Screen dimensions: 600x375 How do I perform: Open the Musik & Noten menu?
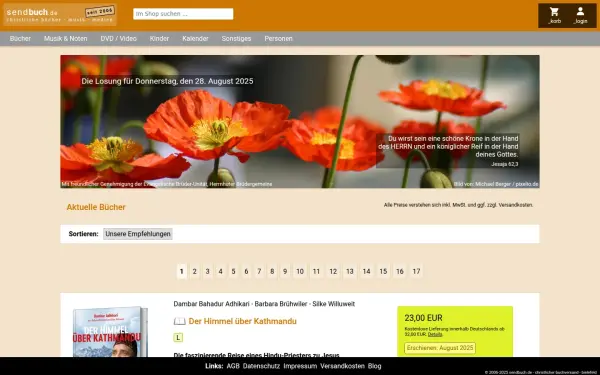click(65, 39)
